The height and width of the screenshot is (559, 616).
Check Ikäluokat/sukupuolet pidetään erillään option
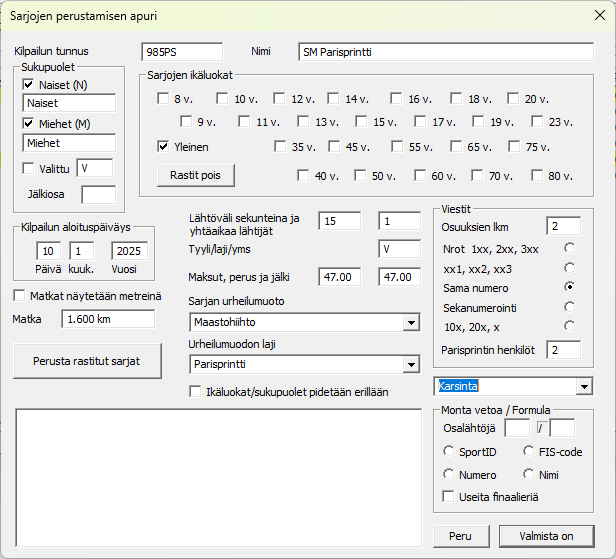(196, 392)
